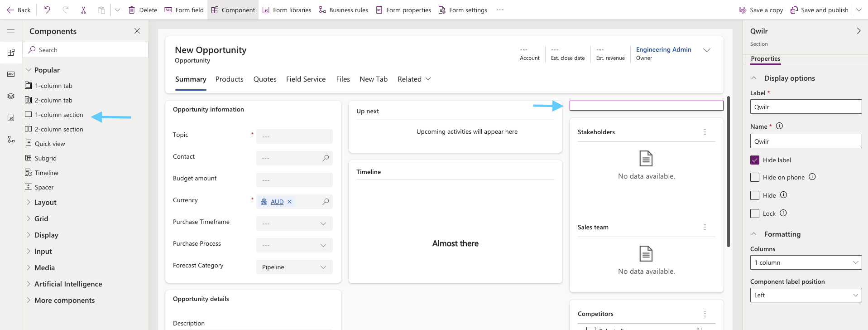Open the Forecast Category dropdown

pos(294,267)
